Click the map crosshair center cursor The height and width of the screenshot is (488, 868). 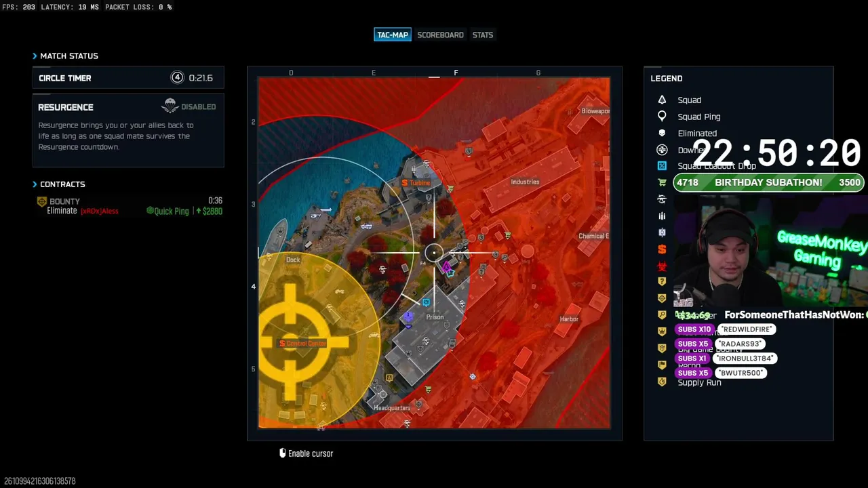(434, 253)
